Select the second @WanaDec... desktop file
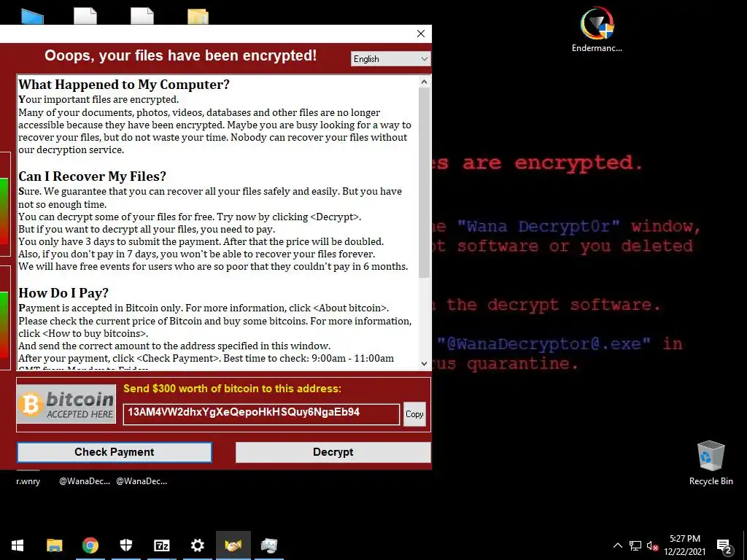 (x=142, y=481)
